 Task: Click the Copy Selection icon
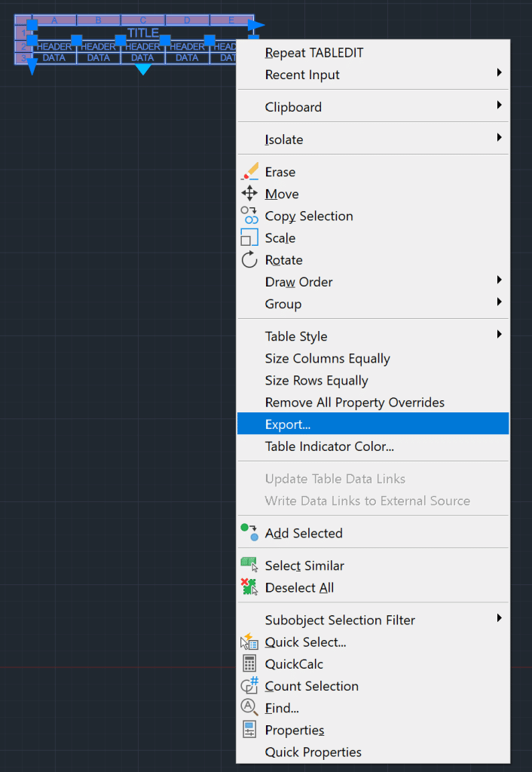pyautogui.click(x=249, y=216)
